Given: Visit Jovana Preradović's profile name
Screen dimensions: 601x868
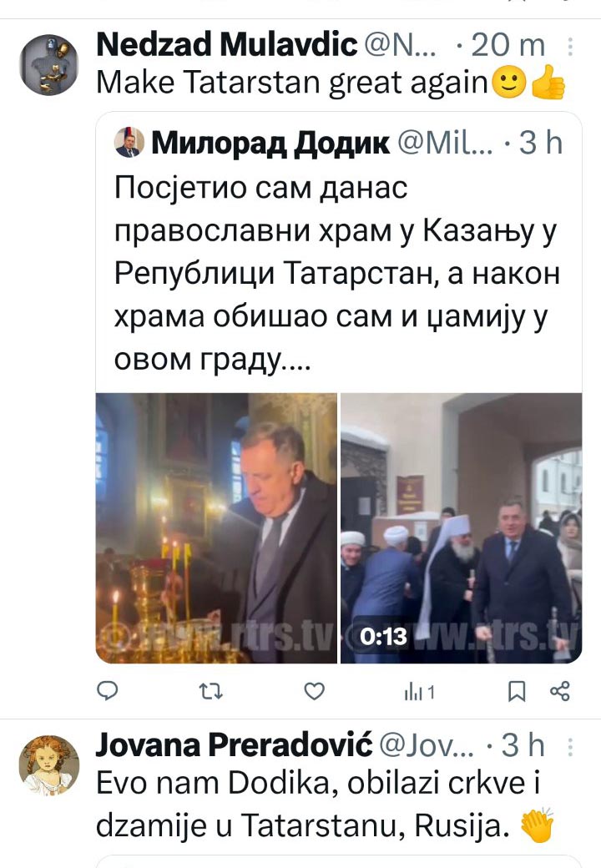Looking at the screenshot, I should (234, 745).
